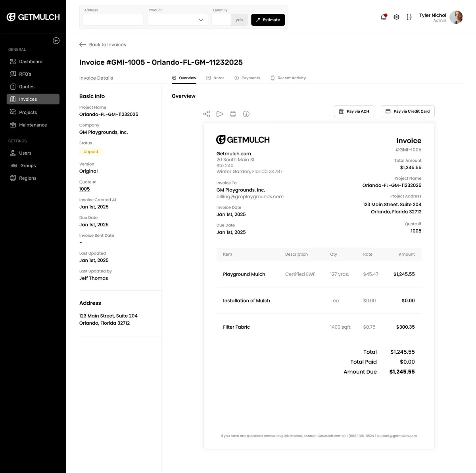Open RFQ's in sidebar

(33, 74)
